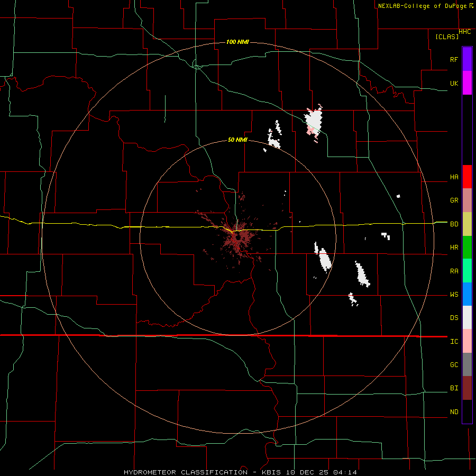Click the WS blue legend swatch

467,294
